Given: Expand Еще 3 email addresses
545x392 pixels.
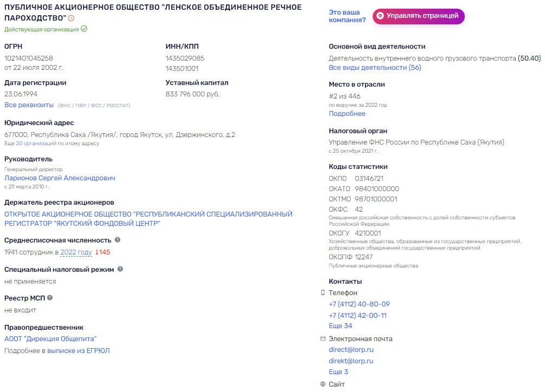Looking at the screenshot, I should [x=338, y=372].
